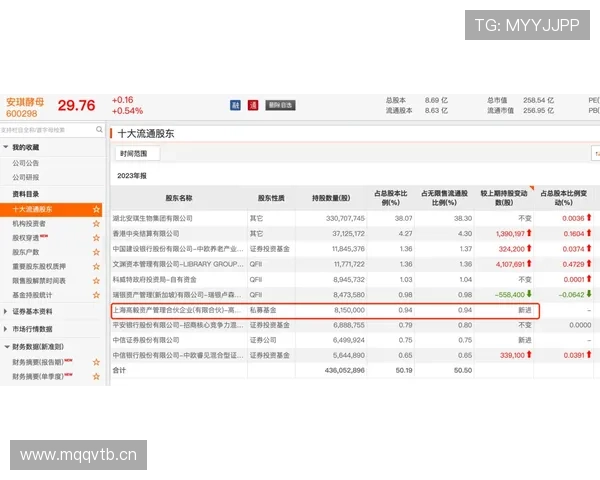The height and width of the screenshot is (480, 600).
Task: Expand the 市场行情数据 section
Action: coord(5,329)
